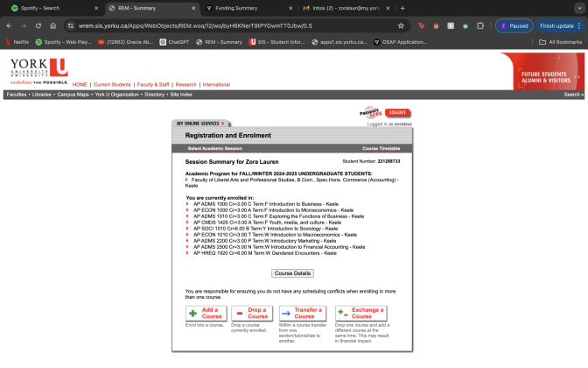Click the Add a Course button

[x=206, y=313]
